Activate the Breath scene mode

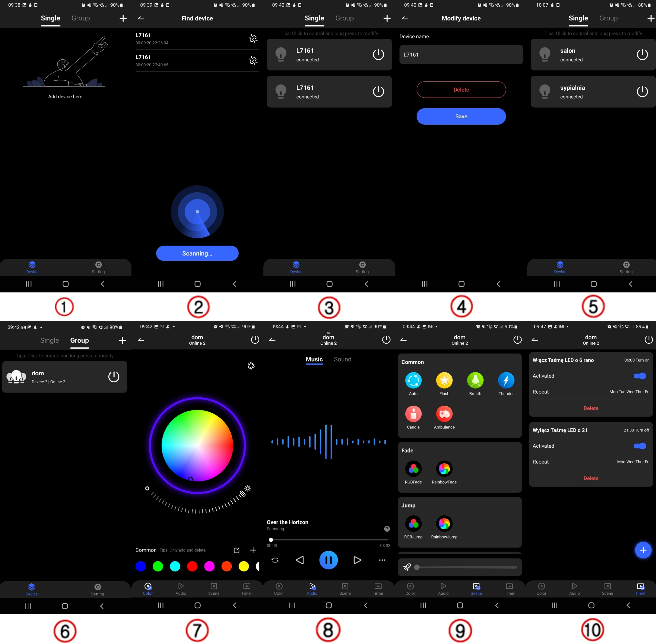(x=475, y=380)
